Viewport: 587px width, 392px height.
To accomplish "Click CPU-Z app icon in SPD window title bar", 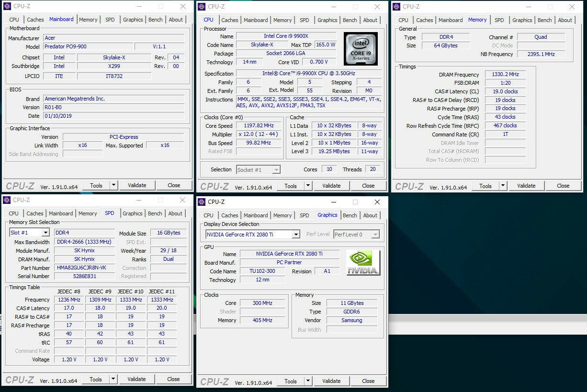I will pyautogui.click(x=7, y=200).
